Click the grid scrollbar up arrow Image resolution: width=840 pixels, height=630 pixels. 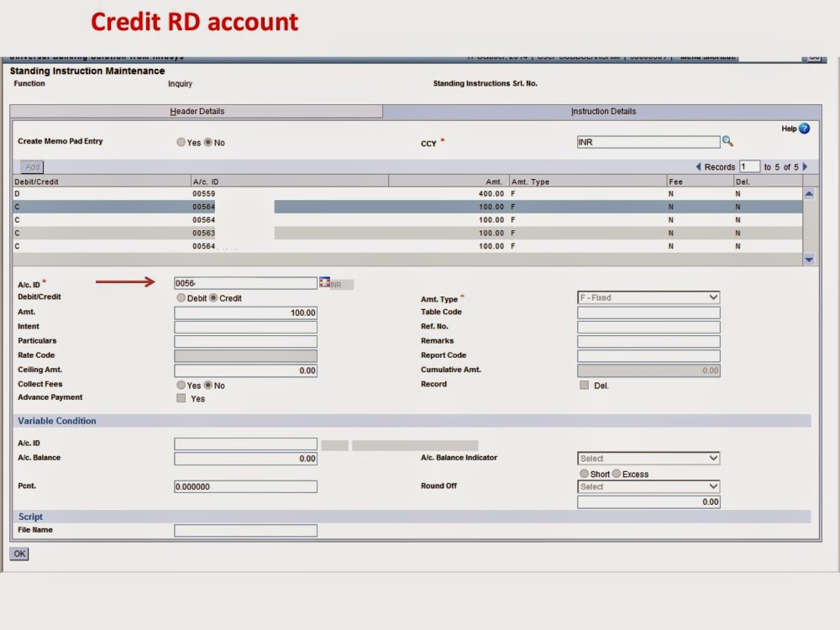point(808,192)
